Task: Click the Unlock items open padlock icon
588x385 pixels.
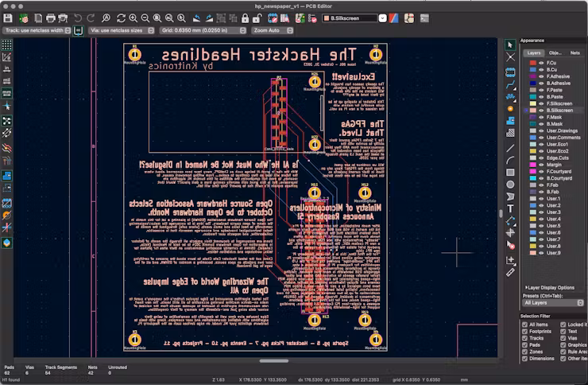Action: (257, 18)
